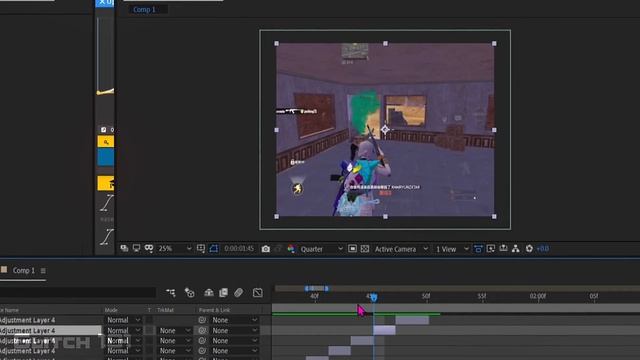Screen dimensions: 640x360
Task: Click the top layer's parent pick whip
Action: coord(202,320)
